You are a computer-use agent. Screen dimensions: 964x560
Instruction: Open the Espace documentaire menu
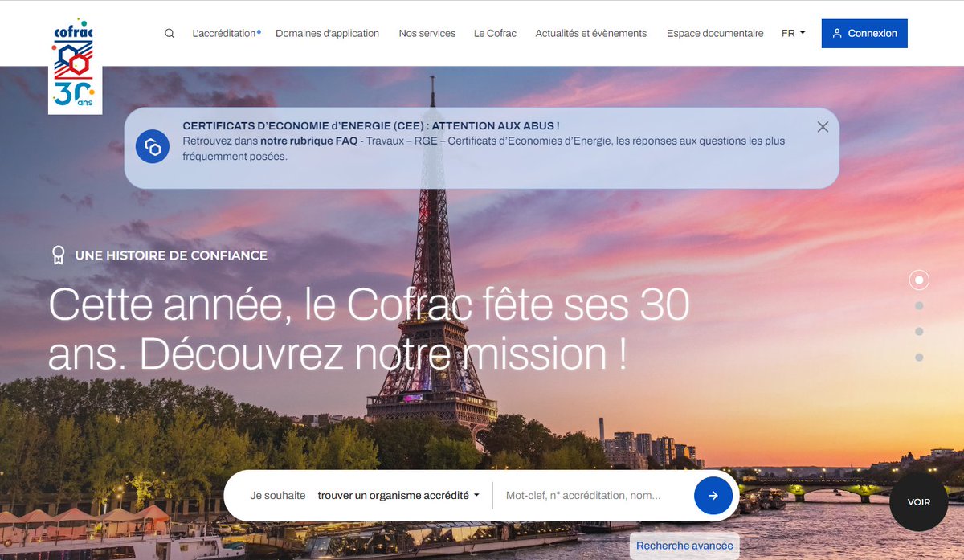coord(715,34)
